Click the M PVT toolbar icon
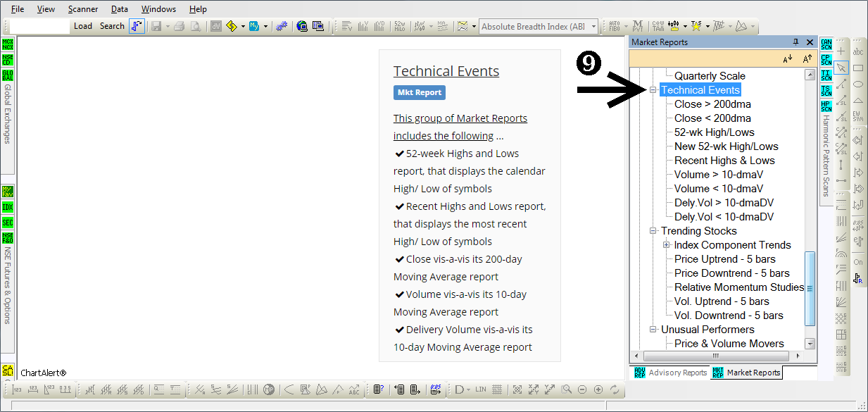The width and height of the screenshot is (868, 412). (638, 26)
